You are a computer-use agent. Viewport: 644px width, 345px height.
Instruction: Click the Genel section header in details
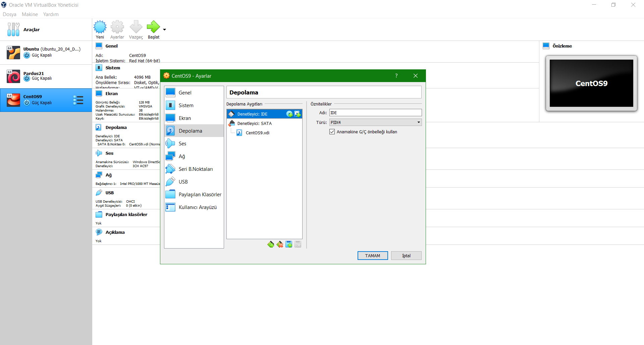click(111, 46)
